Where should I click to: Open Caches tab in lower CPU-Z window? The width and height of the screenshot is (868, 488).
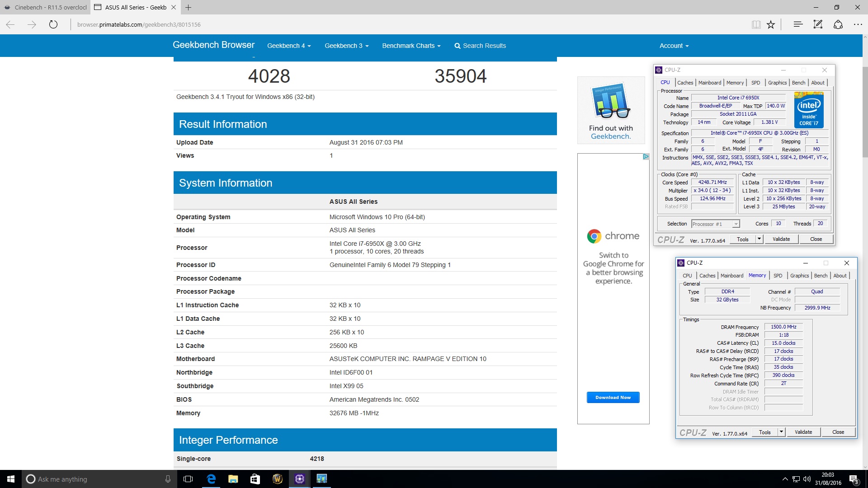tap(707, 276)
